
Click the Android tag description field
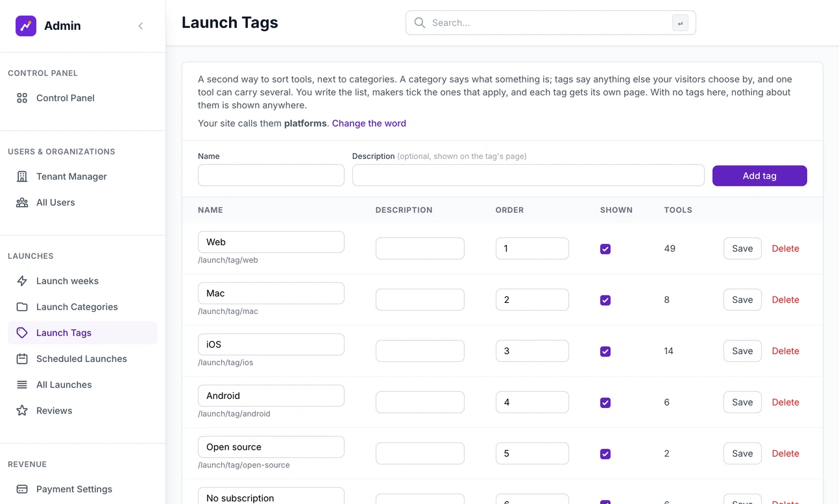420,402
